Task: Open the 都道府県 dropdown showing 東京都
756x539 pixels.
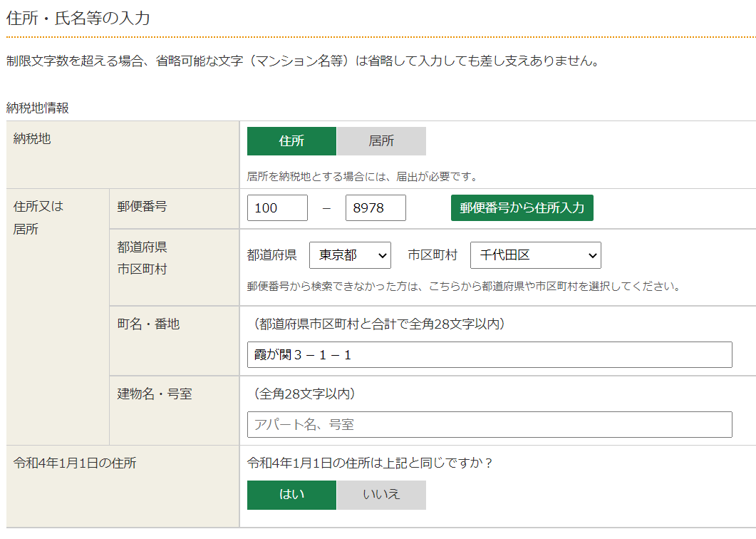Action: pyautogui.click(x=350, y=255)
